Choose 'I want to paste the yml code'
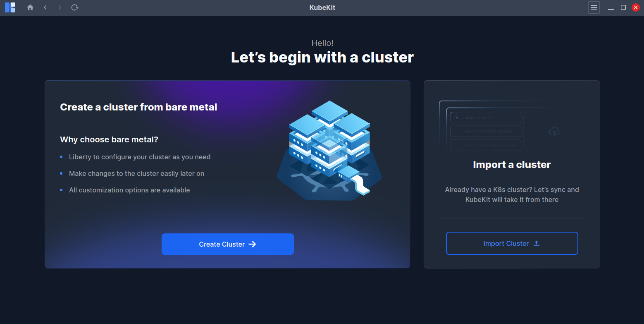 [x=485, y=131]
